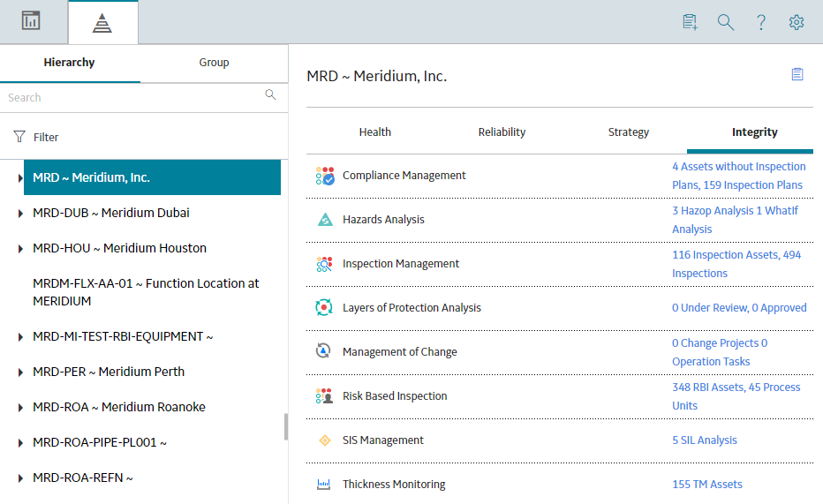Open 0 Change Projects 0 Operation Tasks link
Viewport: 823px width, 504px height.
point(720,352)
